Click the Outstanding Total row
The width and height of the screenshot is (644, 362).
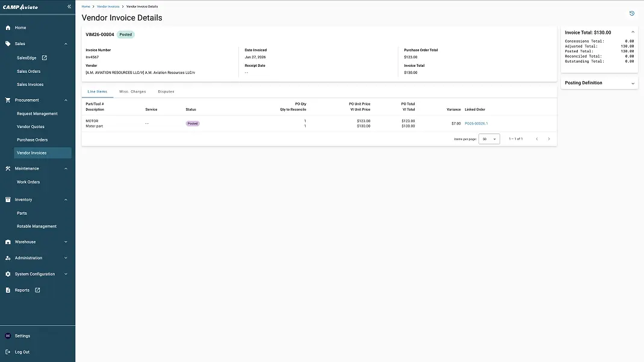pos(599,61)
